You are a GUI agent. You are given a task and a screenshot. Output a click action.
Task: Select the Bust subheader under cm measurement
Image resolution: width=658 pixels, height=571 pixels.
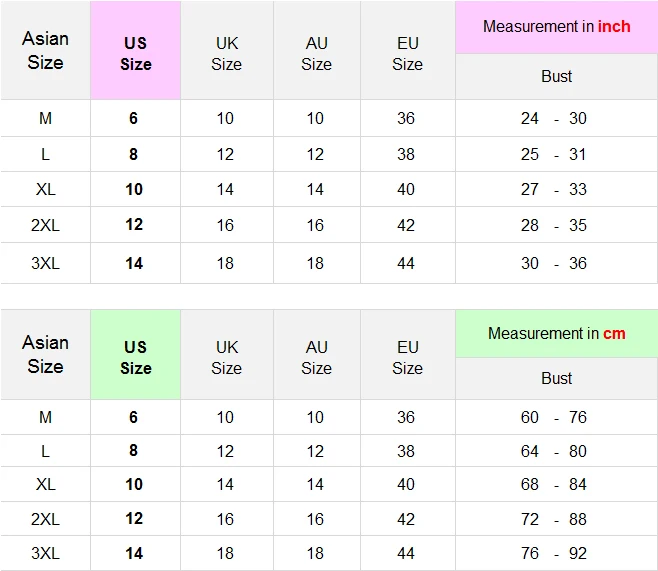point(556,378)
